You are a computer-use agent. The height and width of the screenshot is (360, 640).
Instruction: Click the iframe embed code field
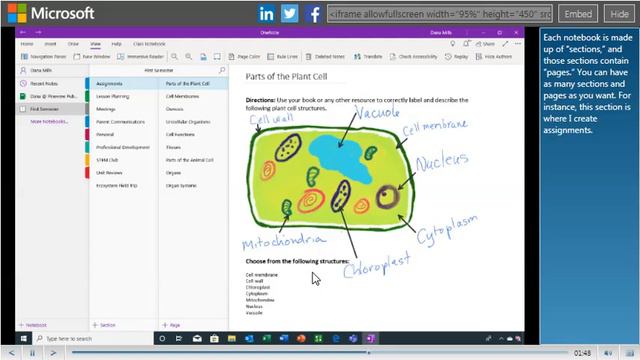coord(440,14)
